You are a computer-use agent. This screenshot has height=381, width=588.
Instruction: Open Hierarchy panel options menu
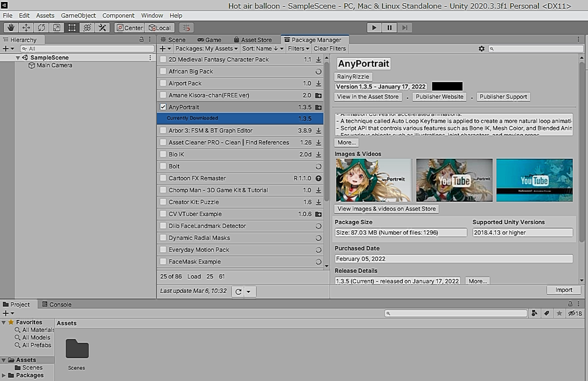150,40
